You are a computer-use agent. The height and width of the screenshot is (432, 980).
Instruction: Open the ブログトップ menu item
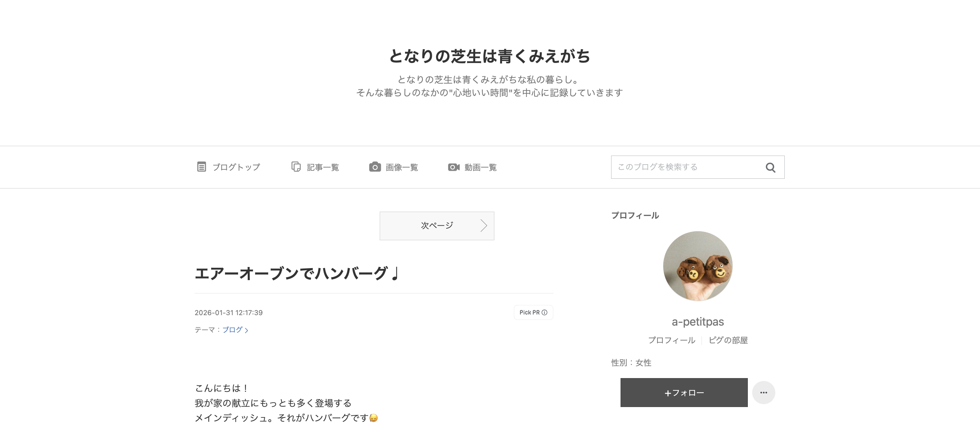[x=236, y=167]
